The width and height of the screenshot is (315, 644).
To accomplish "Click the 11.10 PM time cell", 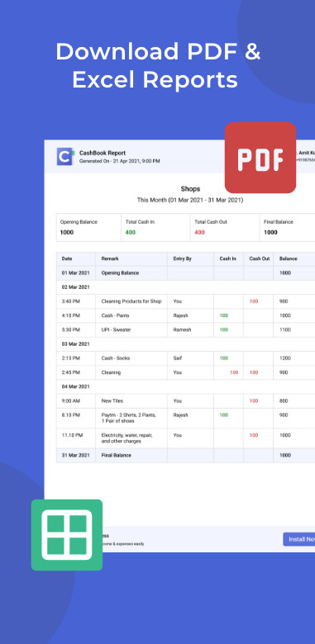I will tap(76, 438).
